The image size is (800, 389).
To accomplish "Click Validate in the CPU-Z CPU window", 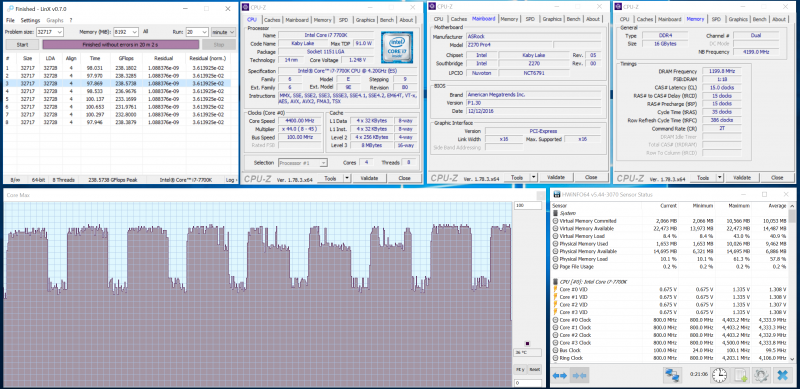I will coord(369,178).
